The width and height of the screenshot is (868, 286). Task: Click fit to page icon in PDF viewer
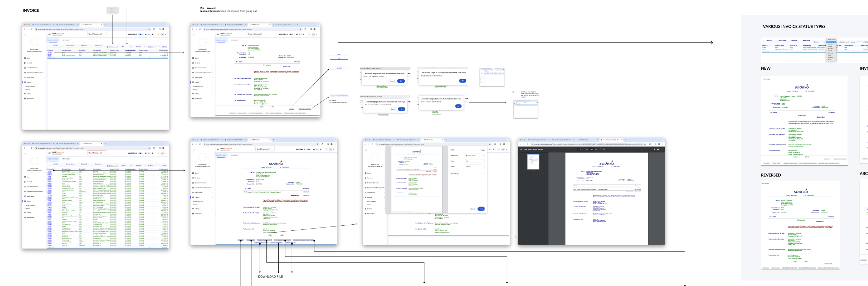(x=601, y=149)
